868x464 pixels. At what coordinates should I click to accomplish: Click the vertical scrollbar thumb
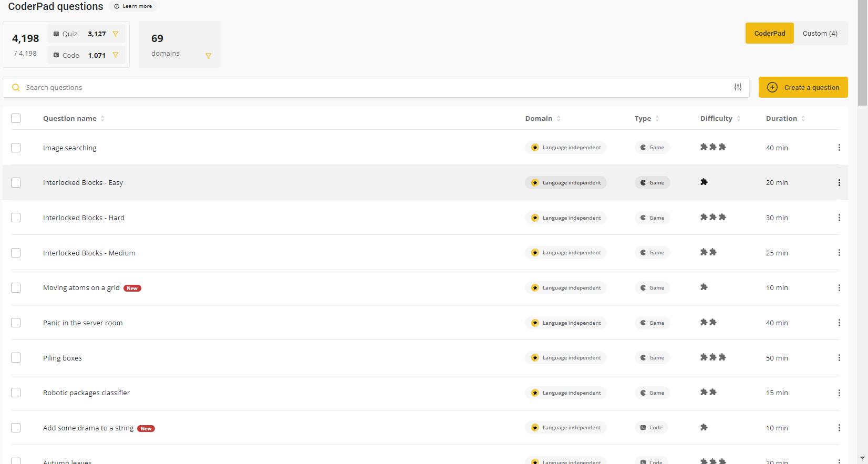tap(862, 53)
